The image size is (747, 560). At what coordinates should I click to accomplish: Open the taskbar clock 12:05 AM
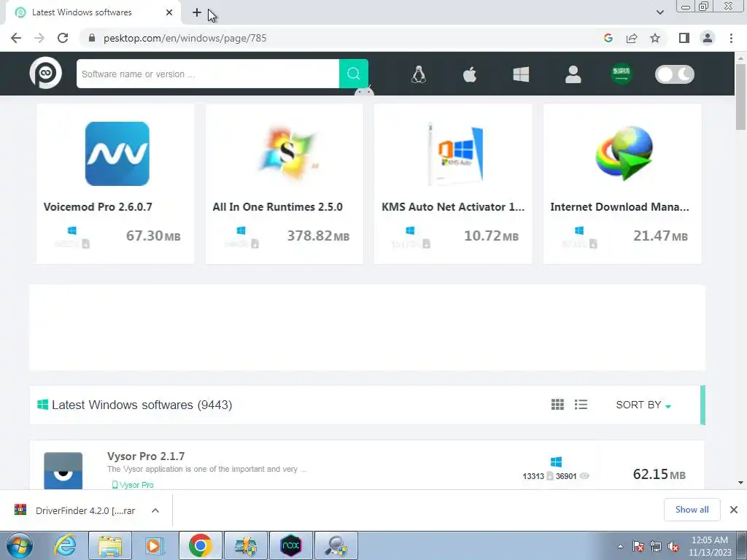point(710,546)
